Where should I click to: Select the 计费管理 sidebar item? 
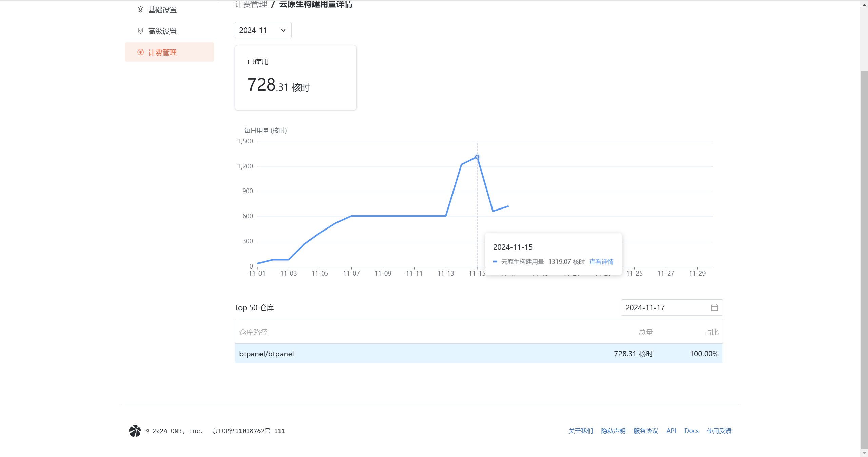[162, 52]
